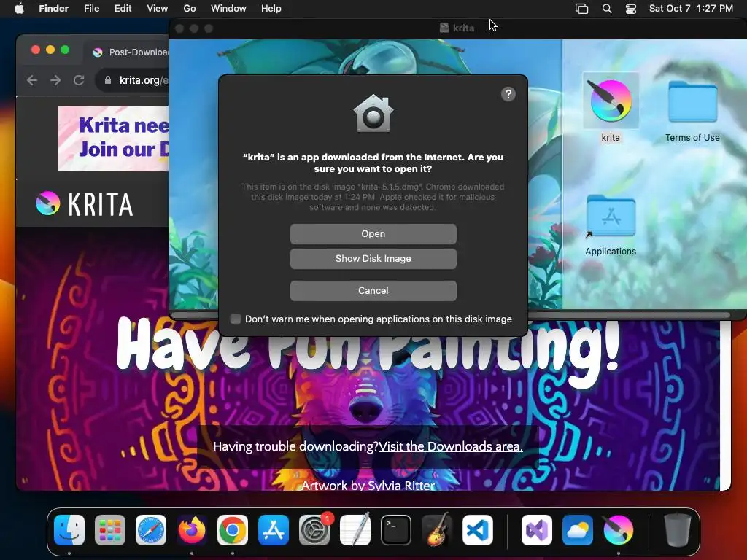Reload the krita.org page in Chrome
This screenshot has height=560, width=747.
click(79, 80)
